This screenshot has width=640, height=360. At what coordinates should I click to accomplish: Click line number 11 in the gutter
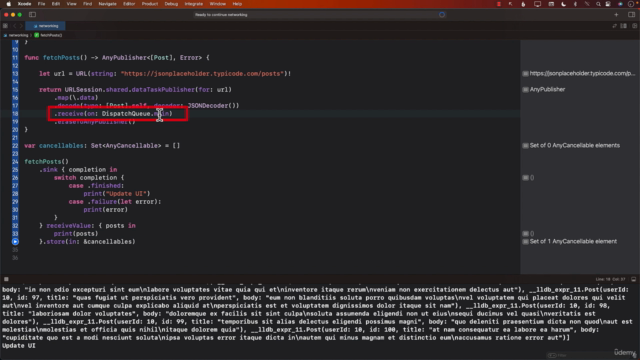[x=15, y=58]
